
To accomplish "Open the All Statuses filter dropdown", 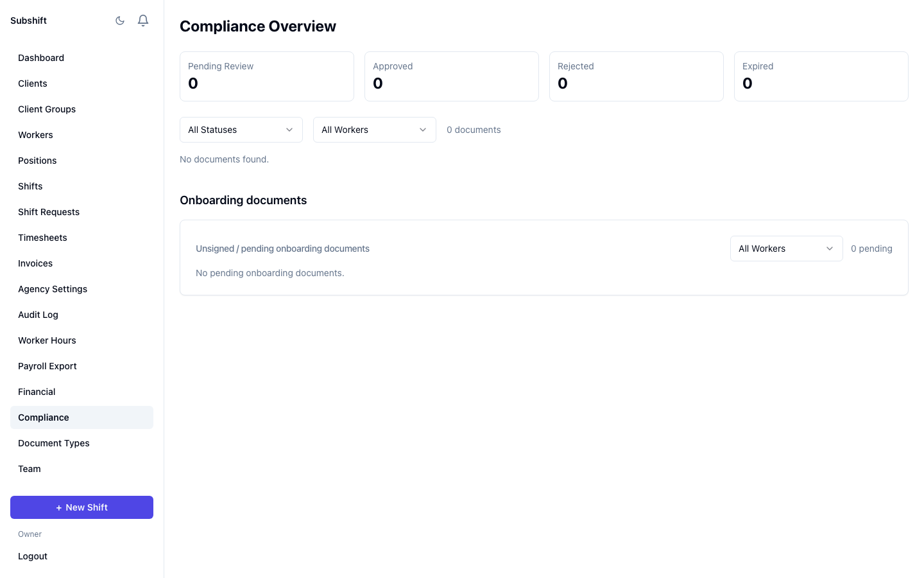I will (x=241, y=130).
